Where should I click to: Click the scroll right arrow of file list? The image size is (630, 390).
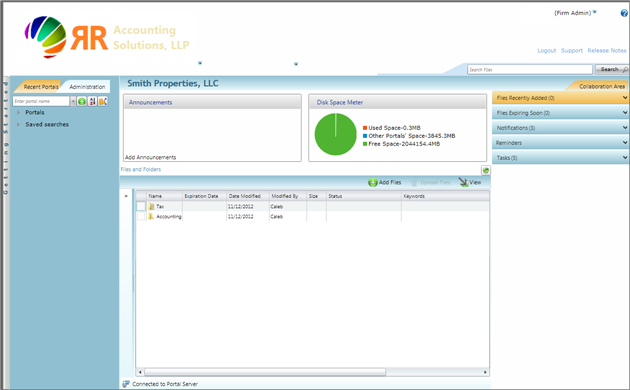coord(485,372)
